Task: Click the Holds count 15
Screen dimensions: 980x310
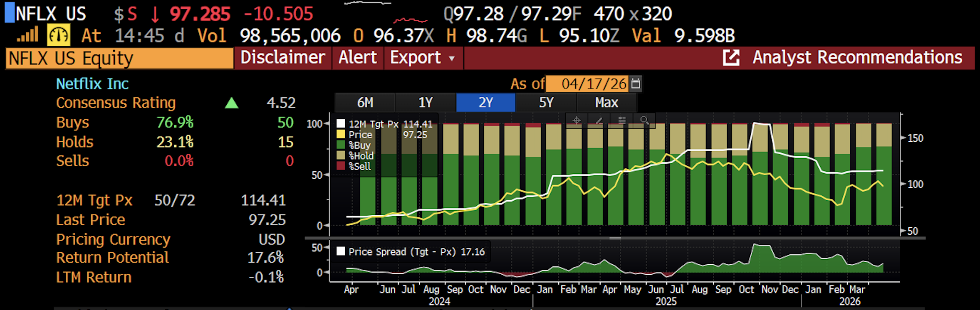Action: point(286,142)
